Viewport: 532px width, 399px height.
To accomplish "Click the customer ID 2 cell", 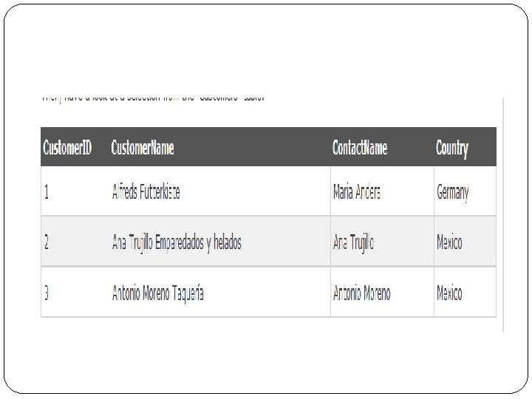I will click(x=47, y=242).
